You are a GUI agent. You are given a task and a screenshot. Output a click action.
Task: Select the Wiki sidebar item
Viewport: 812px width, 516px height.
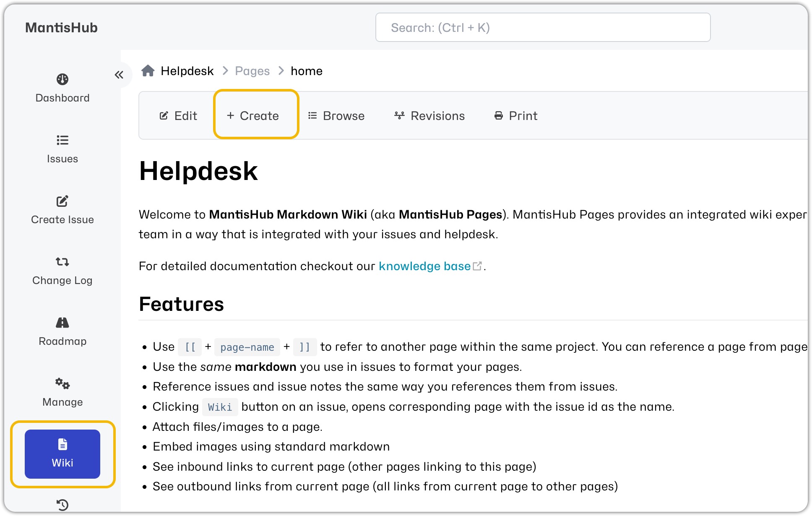[62, 454]
